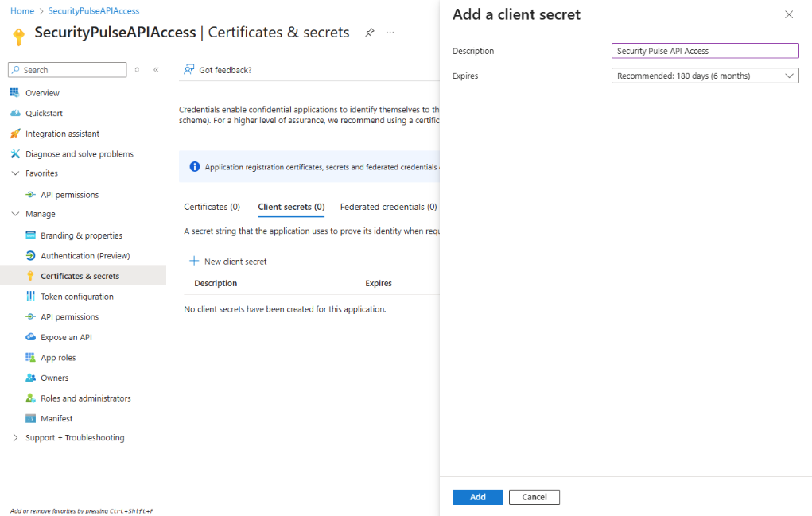Viewport: 812px width, 516px height.
Task: Open Diagnose and solve problems
Action: point(80,153)
